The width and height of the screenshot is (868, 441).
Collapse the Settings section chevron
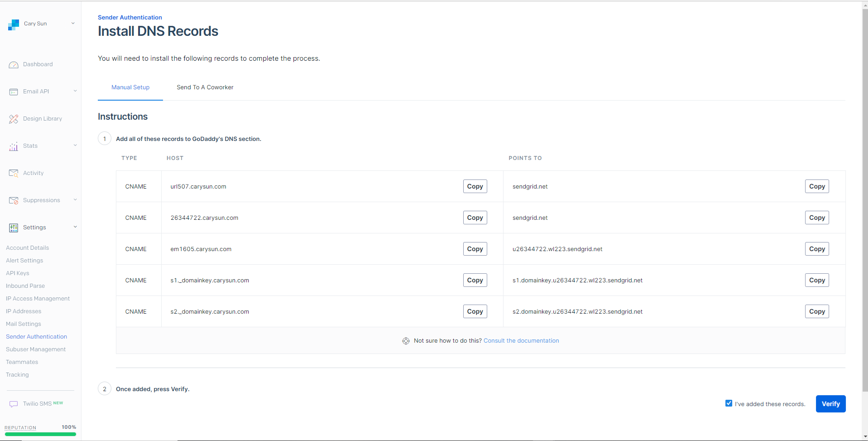coord(75,227)
